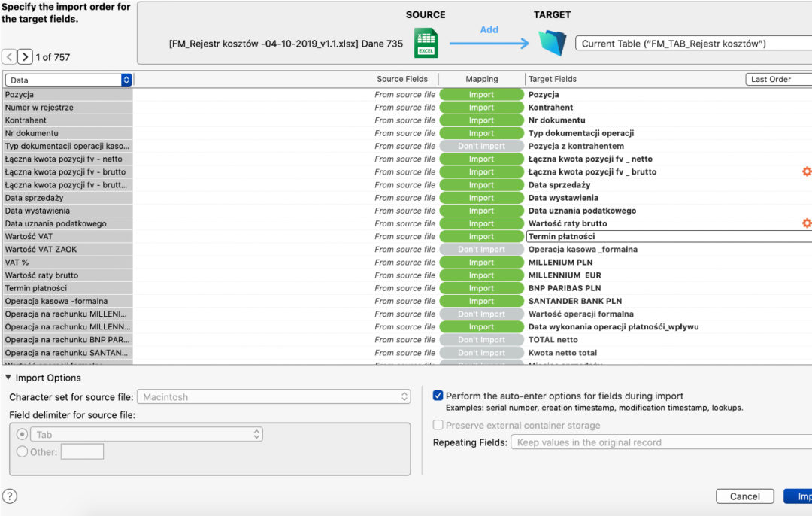Select the Nr dokumentu target field
The height and width of the screenshot is (516, 812).
(x=556, y=120)
